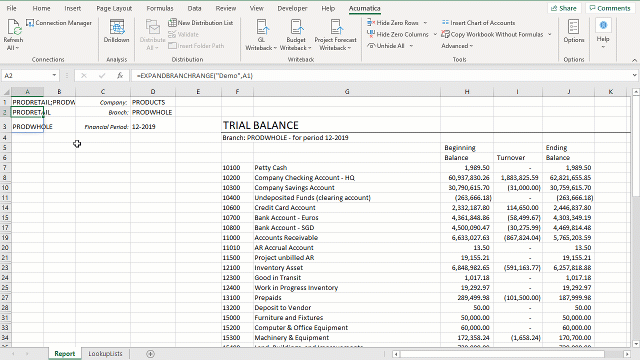Viewport: 640px width, 360px height.
Task: Expand the formula bar
Action: click(x=634, y=76)
